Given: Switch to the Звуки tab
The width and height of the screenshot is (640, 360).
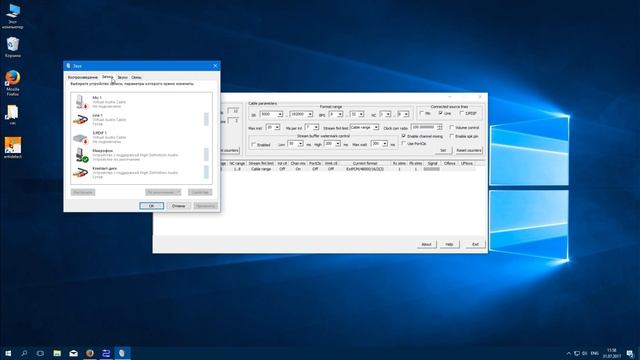Looking at the screenshot, I should pyautogui.click(x=122, y=77).
